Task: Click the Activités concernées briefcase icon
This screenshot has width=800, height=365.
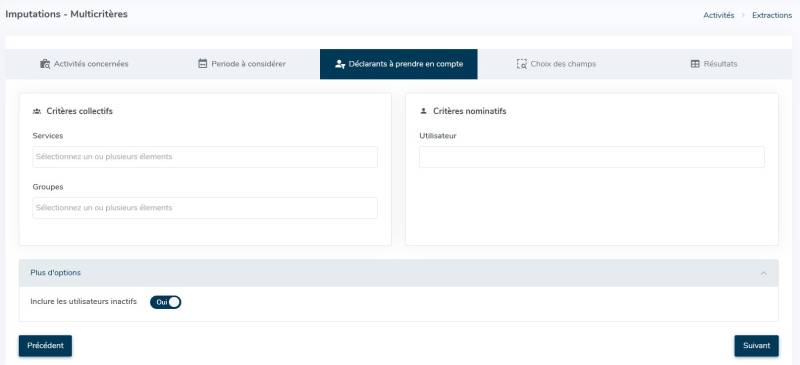Action: coord(45,64)
